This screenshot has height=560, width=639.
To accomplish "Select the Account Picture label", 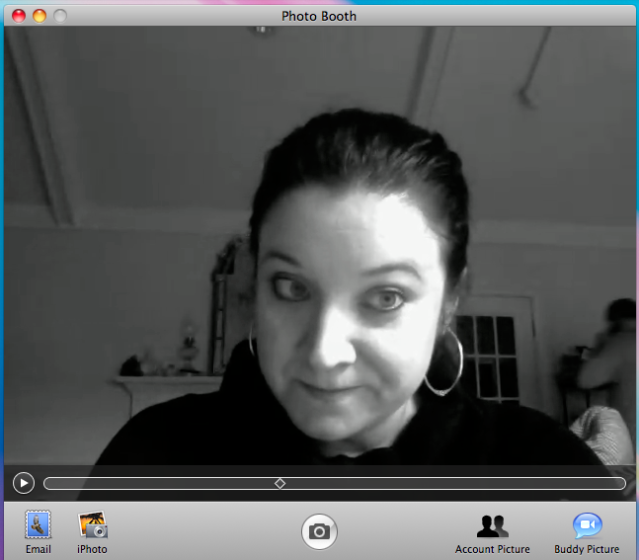I will tap(492, 549).
